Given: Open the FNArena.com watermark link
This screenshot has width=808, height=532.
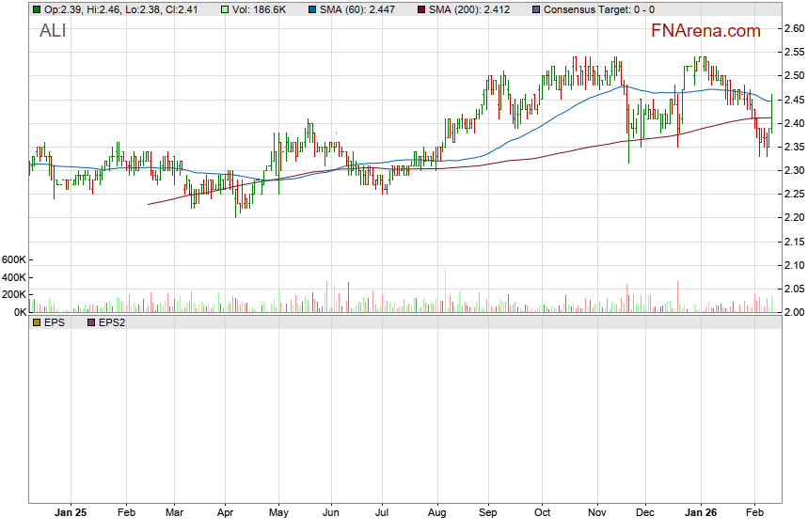Looking at the screenshot, I should coord(705,31).
